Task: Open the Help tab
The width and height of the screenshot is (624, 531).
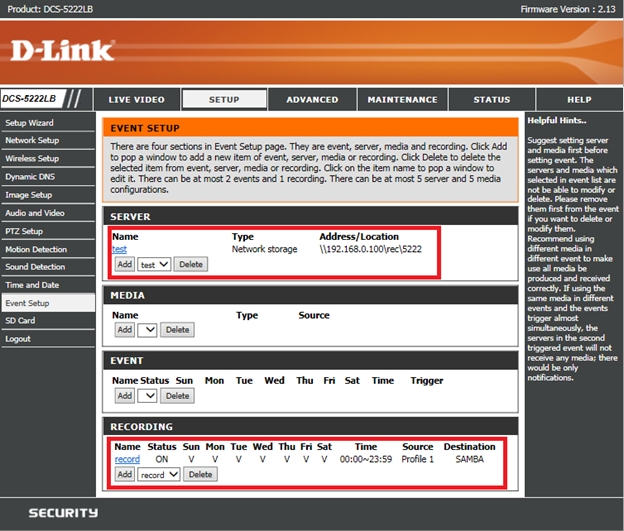Action: click(579, 100)
